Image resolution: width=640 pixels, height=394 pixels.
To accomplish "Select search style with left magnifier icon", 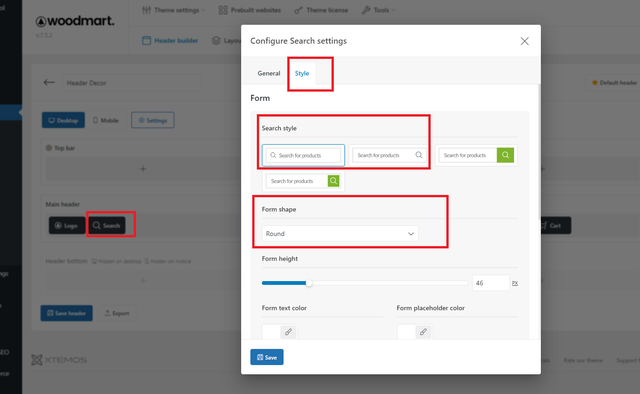I will point(303,155).
